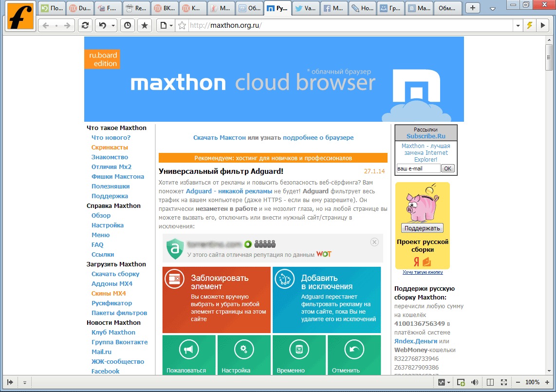Image resolution: width=556 pixels, height=392 pixels.
Task: Click the orange hosting recommendation banner
Action: [x=273, y=158]
